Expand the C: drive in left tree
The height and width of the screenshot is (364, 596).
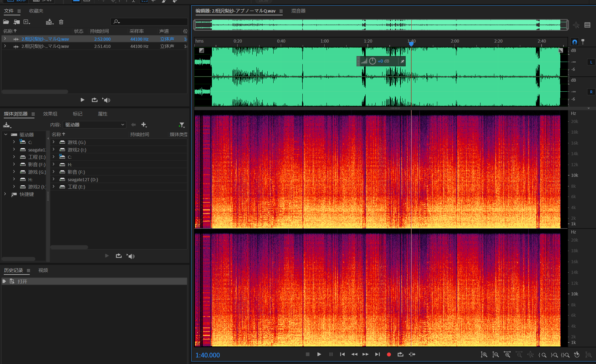click(14, 142)
